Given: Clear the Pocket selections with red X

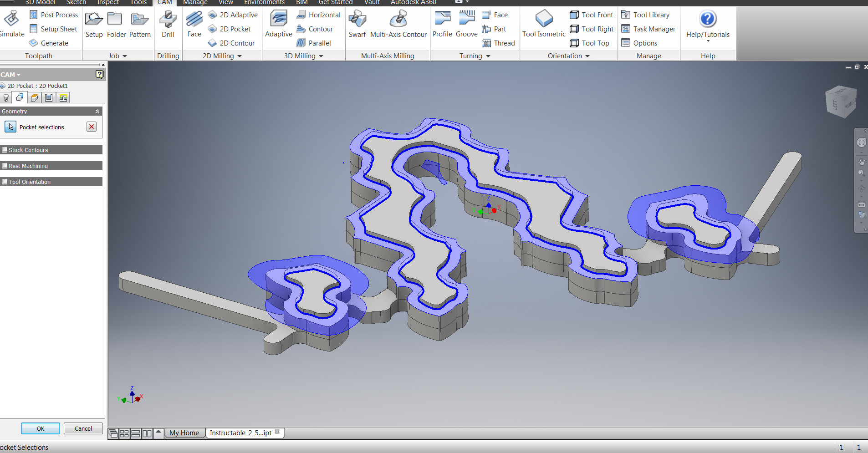Looking at the screenshot, I should (x=92, y=127).
